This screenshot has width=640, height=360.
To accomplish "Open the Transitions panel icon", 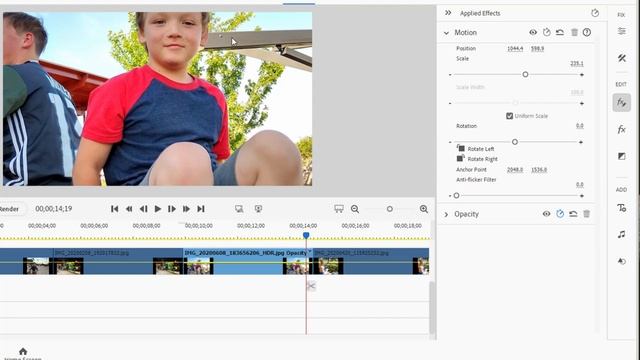I will [622, 156].
